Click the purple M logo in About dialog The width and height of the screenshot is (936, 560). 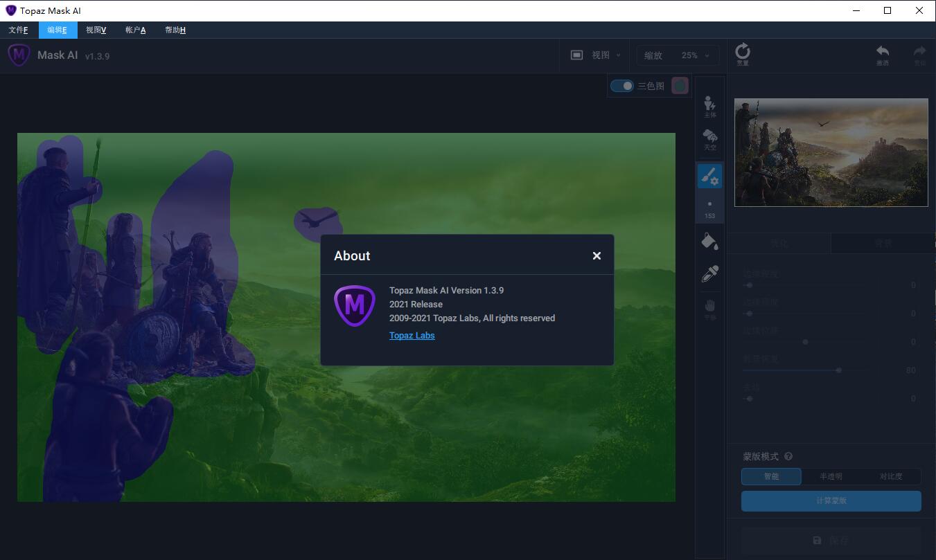[x=355, y=305]
